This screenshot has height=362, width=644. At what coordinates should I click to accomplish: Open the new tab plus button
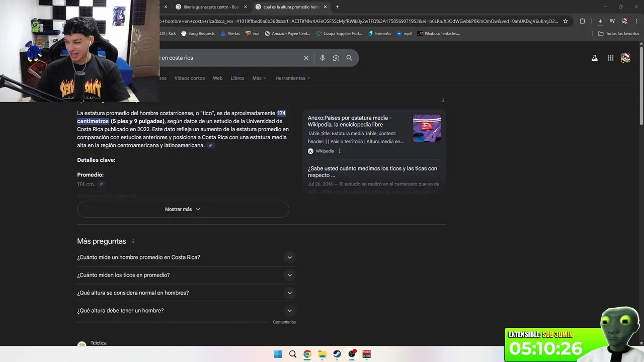pyautogui.click(x=337, y=7)
